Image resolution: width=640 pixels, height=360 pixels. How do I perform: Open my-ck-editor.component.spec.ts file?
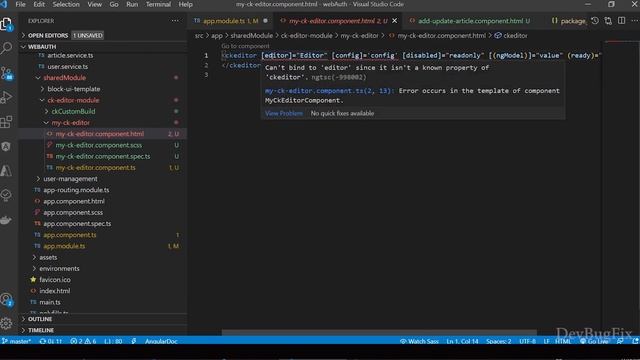103,156
